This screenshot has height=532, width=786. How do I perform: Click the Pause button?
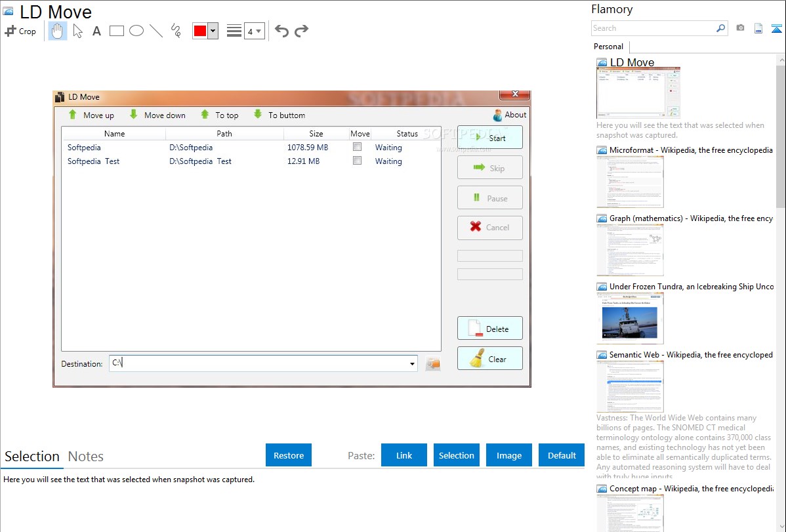(489, 197)
